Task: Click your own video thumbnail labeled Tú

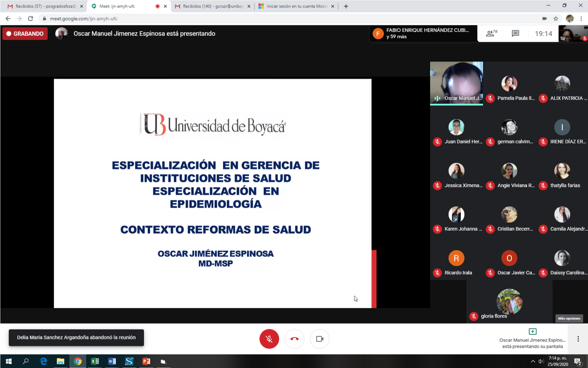Action: pos(573,34)
